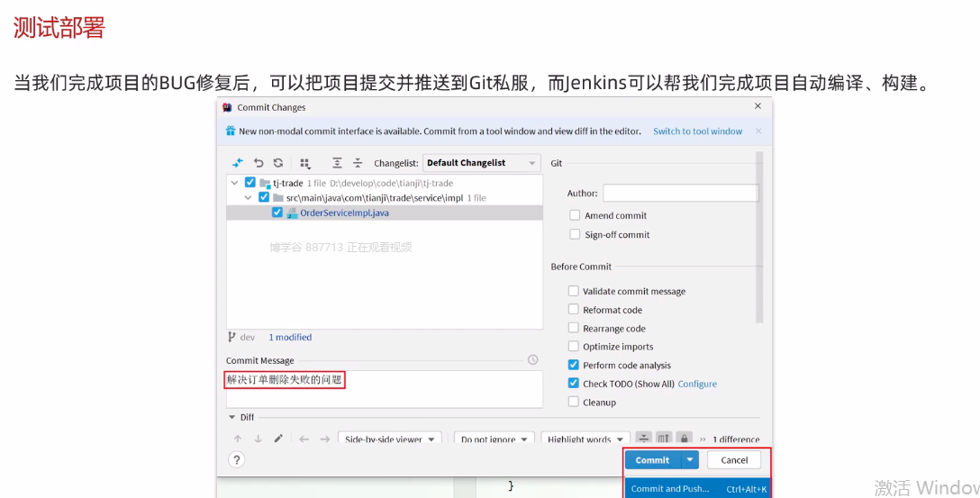This screenshot has height=498, width=980.
Task: Collapse the src\main\java folder node
Action: pos(248,198)
